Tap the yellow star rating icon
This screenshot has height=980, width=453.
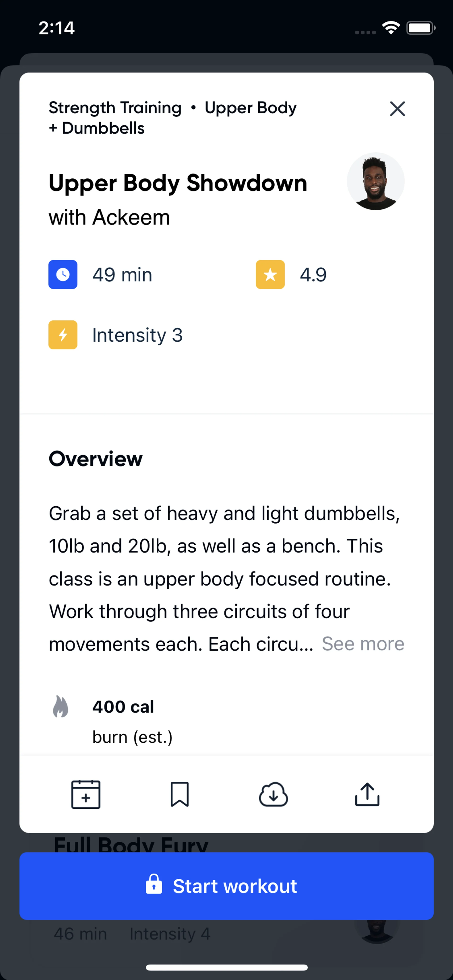(270, 274)
